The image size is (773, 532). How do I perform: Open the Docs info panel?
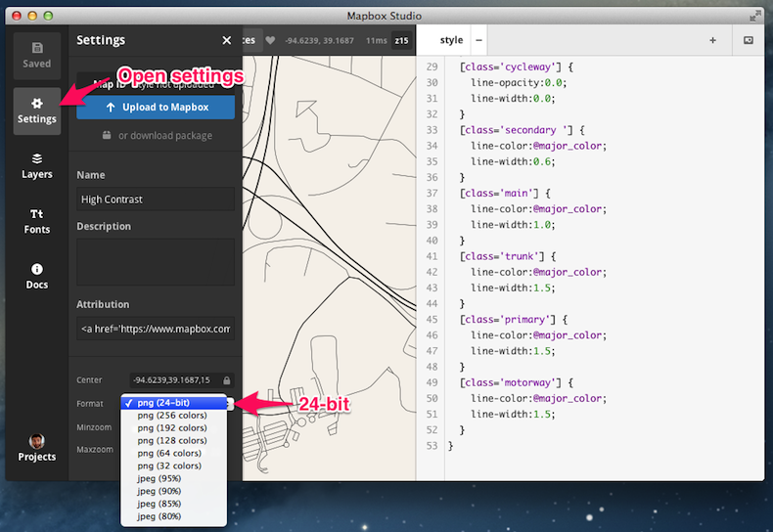(x=37, y=277)
